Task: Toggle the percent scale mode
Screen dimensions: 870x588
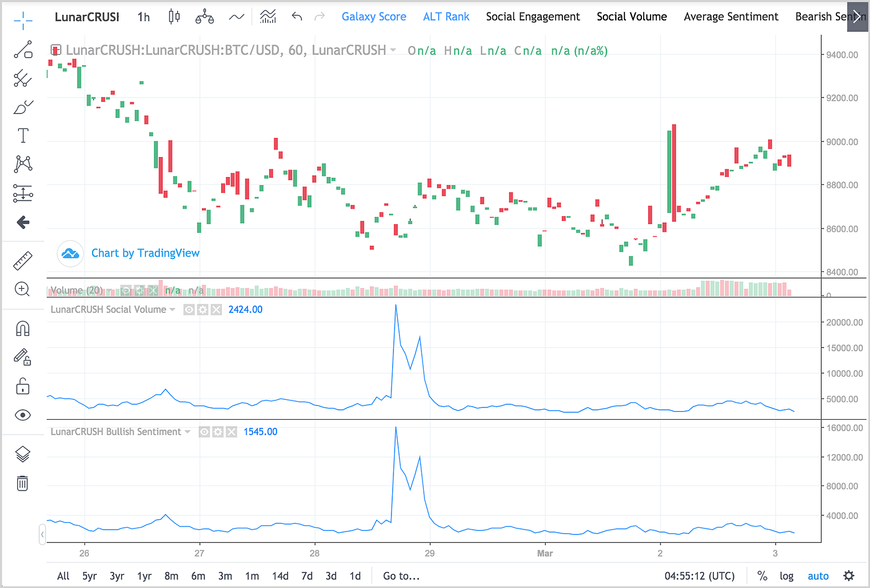Action: 762,576
